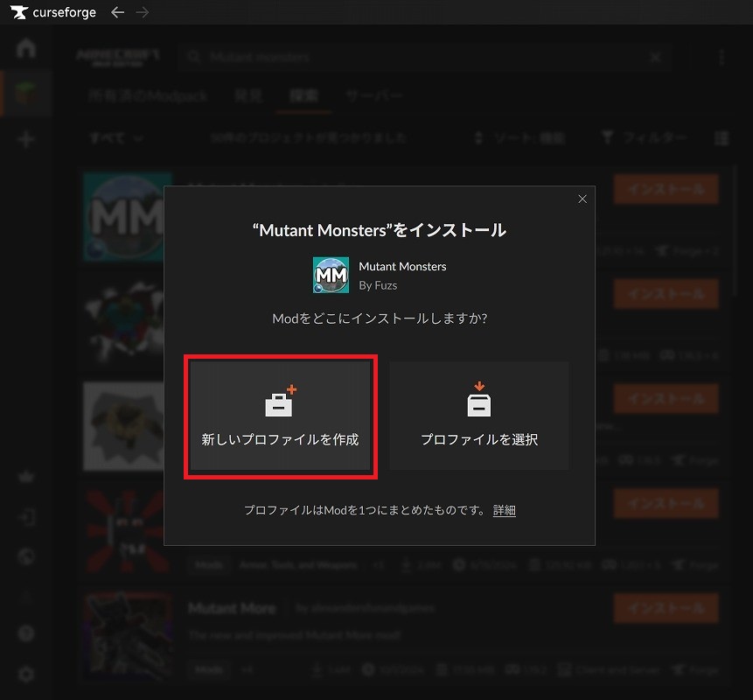Click the sign-in door icon
Viewport: 753px width, 700px height.
[x=26, y=517]
